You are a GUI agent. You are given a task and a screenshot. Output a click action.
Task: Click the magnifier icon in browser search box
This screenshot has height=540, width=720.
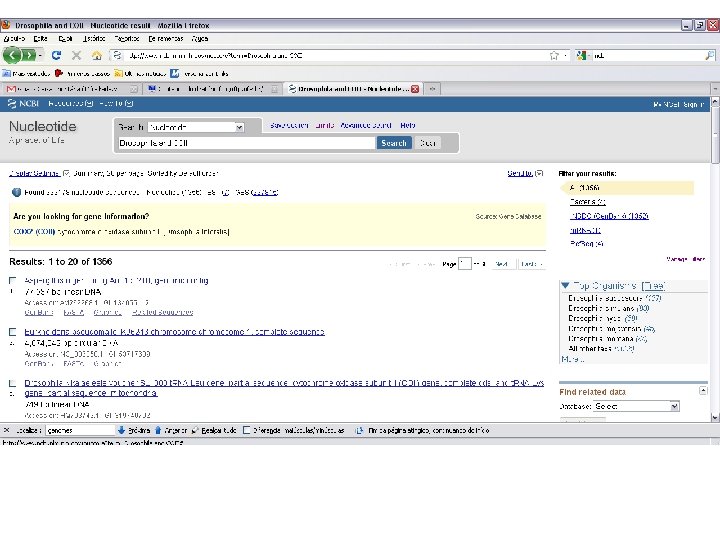point(709,56)
